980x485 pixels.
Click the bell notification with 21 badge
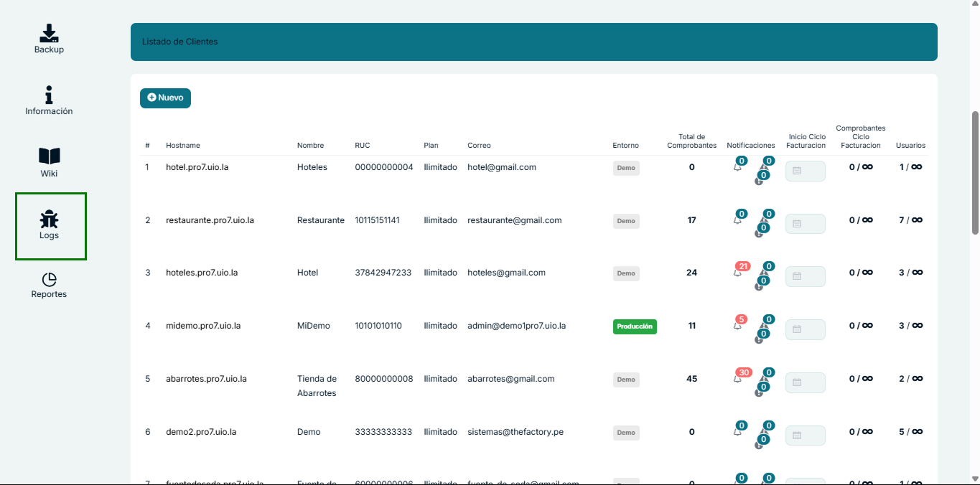point(738,272)
